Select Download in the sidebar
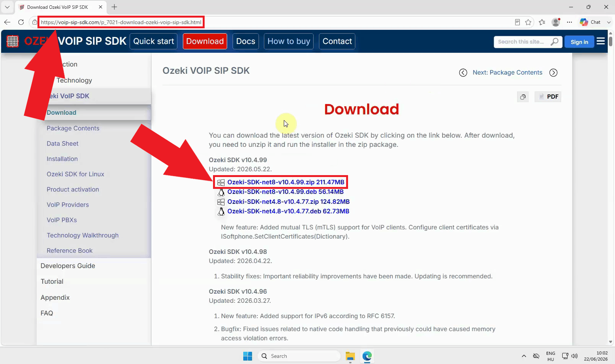615x364 pixels. pos(62,112)
